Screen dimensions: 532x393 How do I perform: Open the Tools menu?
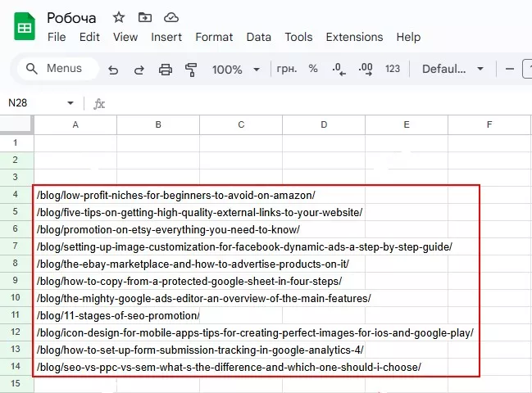(298, 37)
